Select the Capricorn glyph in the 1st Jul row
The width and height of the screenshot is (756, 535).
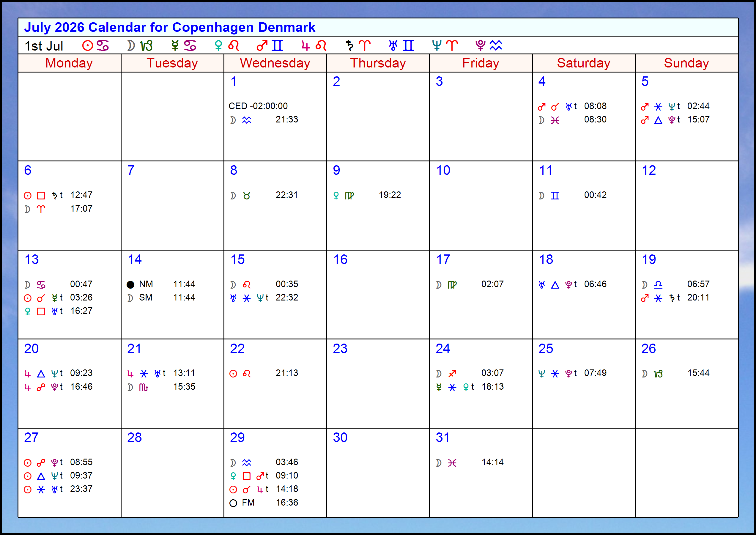pos(146,45)
